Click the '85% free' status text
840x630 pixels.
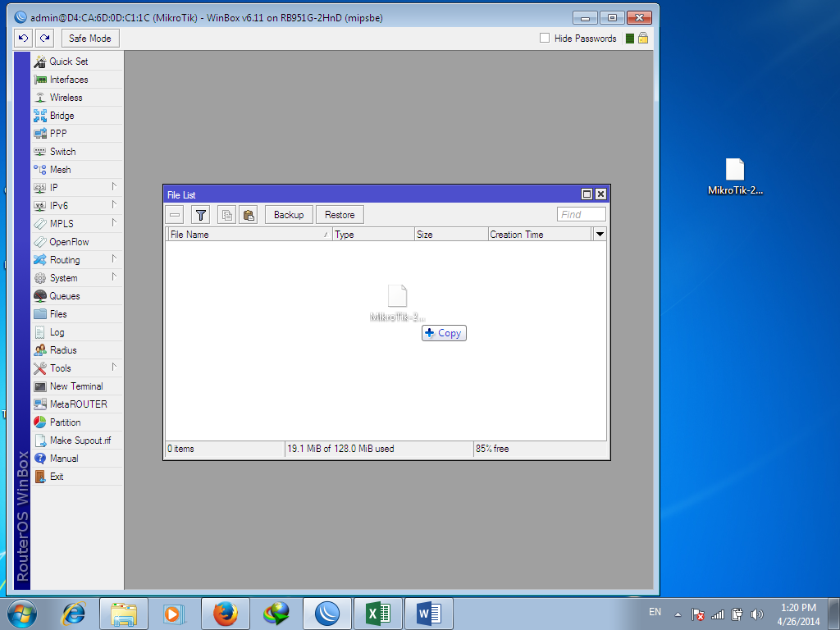(492, 449)
